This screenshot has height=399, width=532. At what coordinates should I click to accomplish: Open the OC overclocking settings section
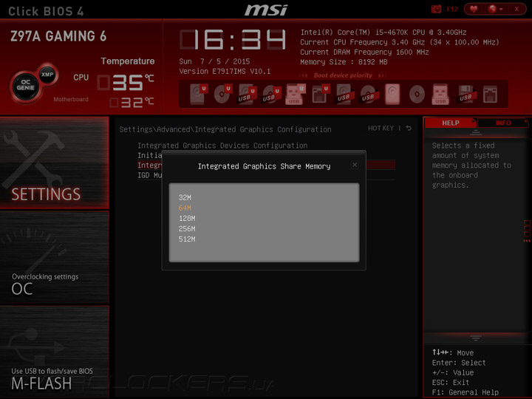[55, 257]
